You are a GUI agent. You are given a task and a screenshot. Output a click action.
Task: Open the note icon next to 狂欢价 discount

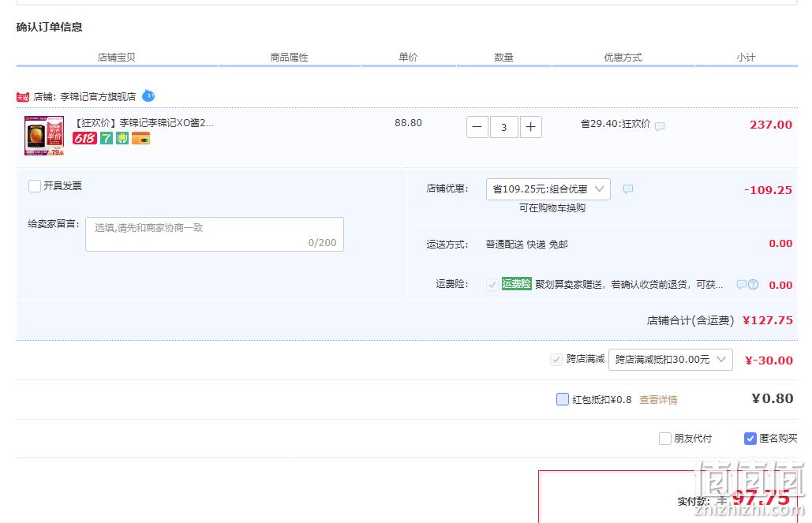660,126
